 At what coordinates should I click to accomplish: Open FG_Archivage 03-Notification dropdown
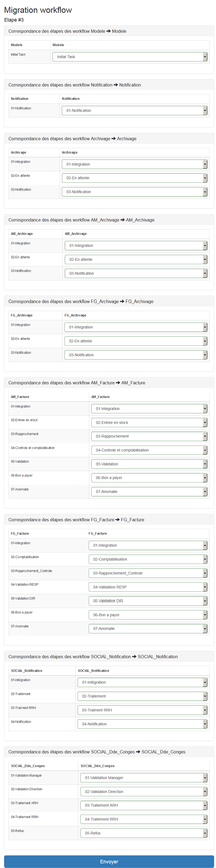point(136,355)
